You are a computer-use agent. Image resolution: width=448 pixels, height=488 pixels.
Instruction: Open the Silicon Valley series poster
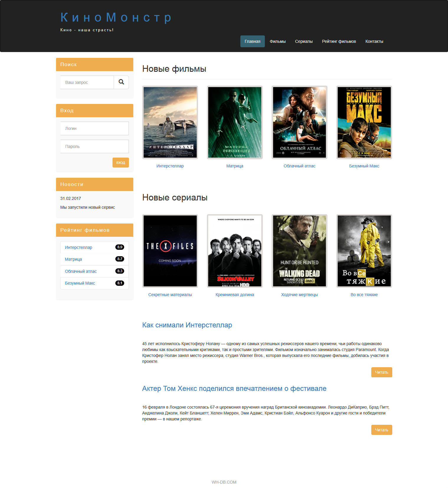235,251
